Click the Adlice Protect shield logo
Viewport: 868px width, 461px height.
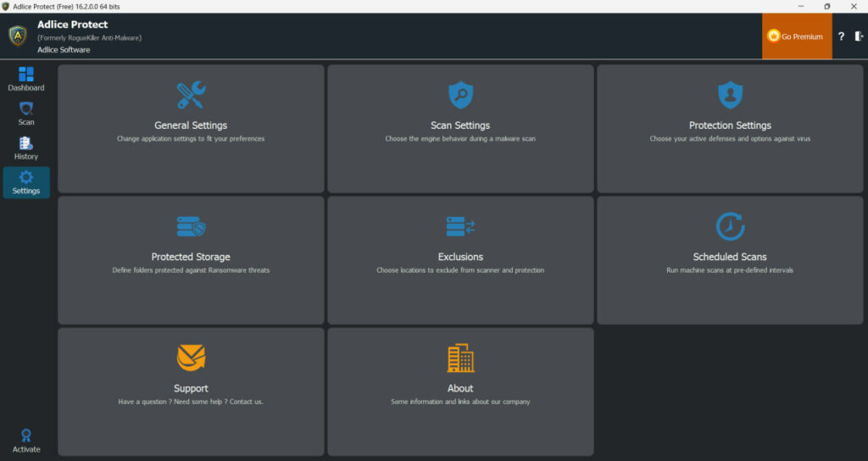(18, 36)
